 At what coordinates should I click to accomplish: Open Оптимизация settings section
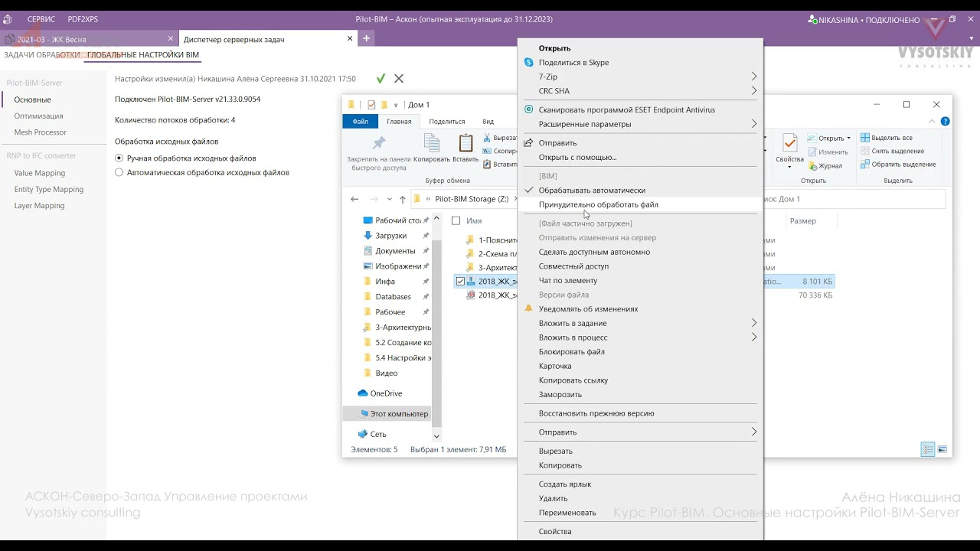tap(38, 116)
